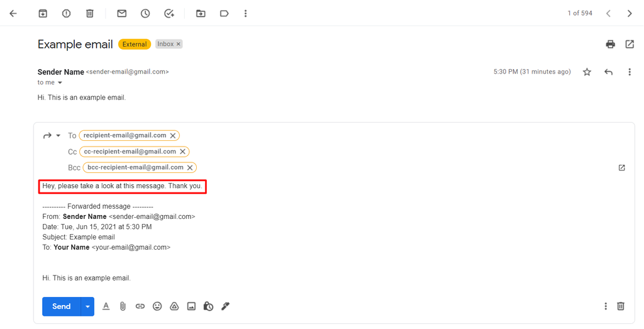Mark email as unread
The height and width of the screenshot is (329, 644).
pyautogui.click(x=121, y=14)
